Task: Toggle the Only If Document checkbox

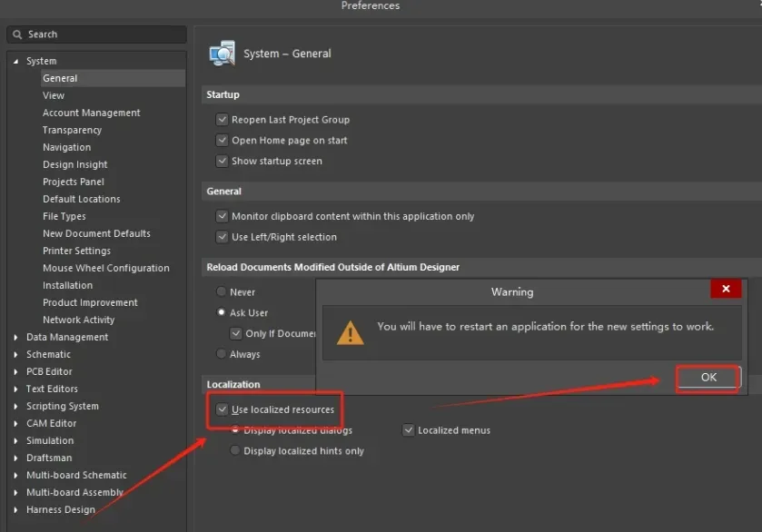Action: (236, 333)
